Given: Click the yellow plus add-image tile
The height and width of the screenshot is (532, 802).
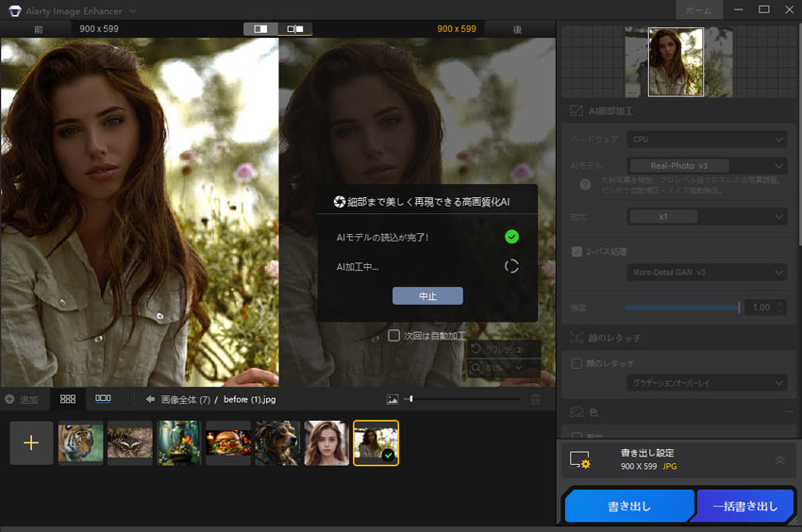Looking at the screenshot, I should pos(31,443).
